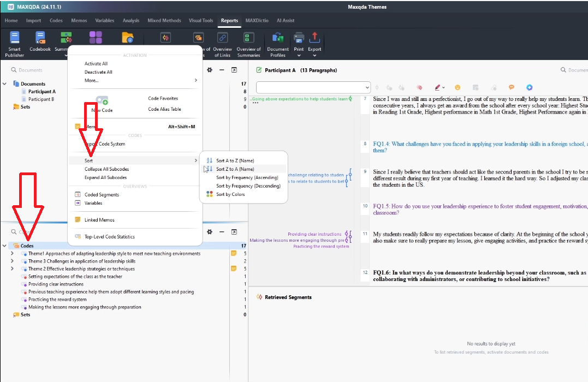This screenshot has width=588, height=382.
Task: Click the memo icon beside Theme1 code
Action: click(234, 254)
